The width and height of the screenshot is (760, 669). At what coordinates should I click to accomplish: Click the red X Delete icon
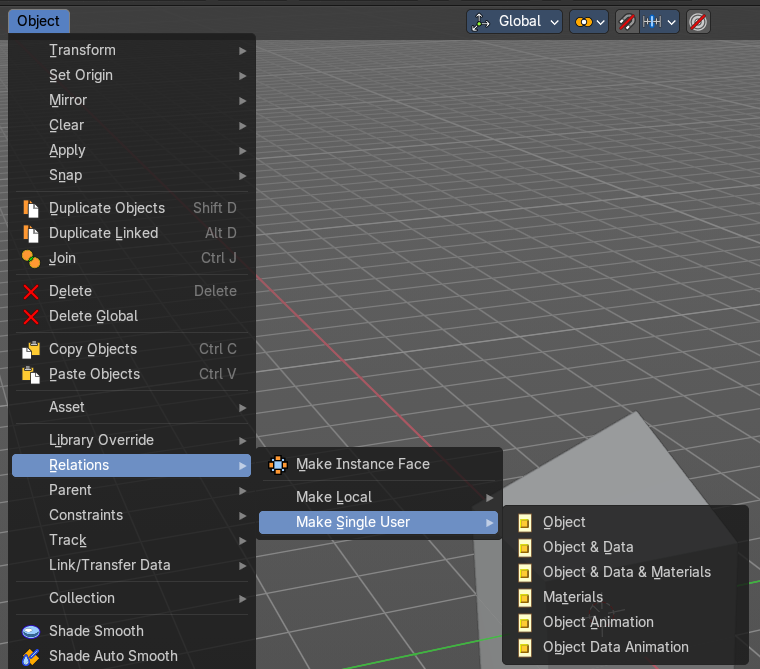point(31,292)
